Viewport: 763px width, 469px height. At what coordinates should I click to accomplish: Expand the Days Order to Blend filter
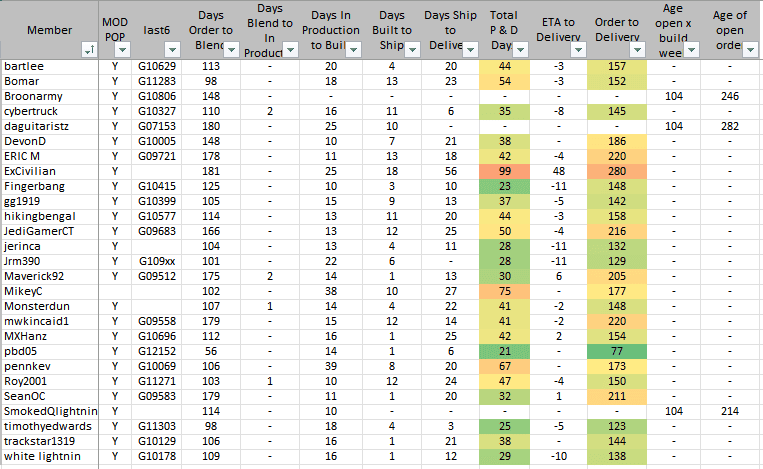[231, 49]
